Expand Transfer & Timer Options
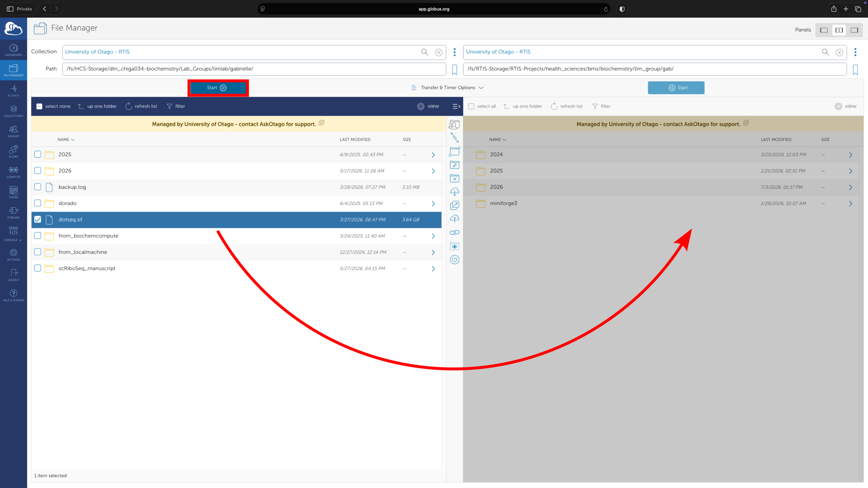Screen dimensions: 868x488 447,88
